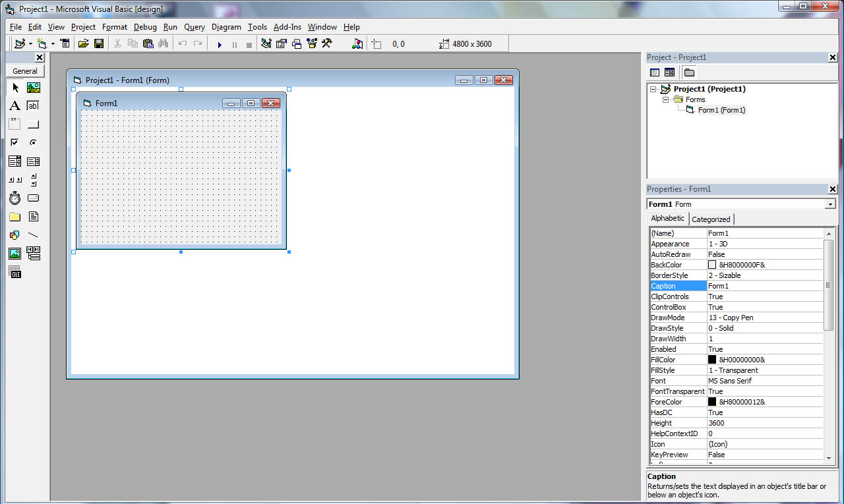The width and height of the screenshot is (844, 504).
Task: Close the toolbox panel
Action: point(40,57)
